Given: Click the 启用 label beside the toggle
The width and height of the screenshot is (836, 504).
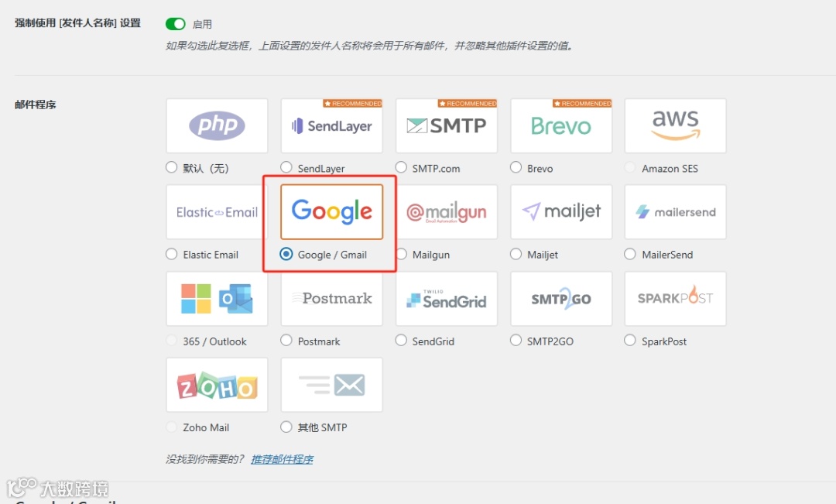Looking at the screenshot, I should pyautogui.click(x=202, y=25).
